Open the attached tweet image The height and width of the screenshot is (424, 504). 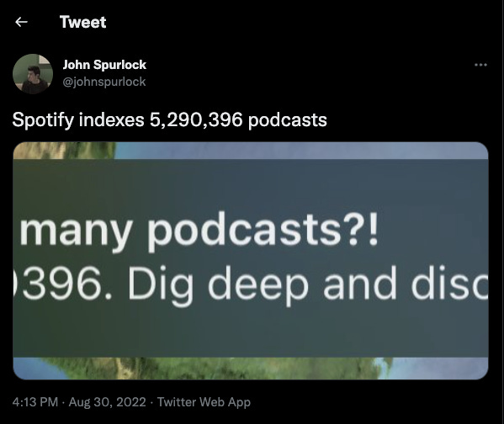(251, 261)
